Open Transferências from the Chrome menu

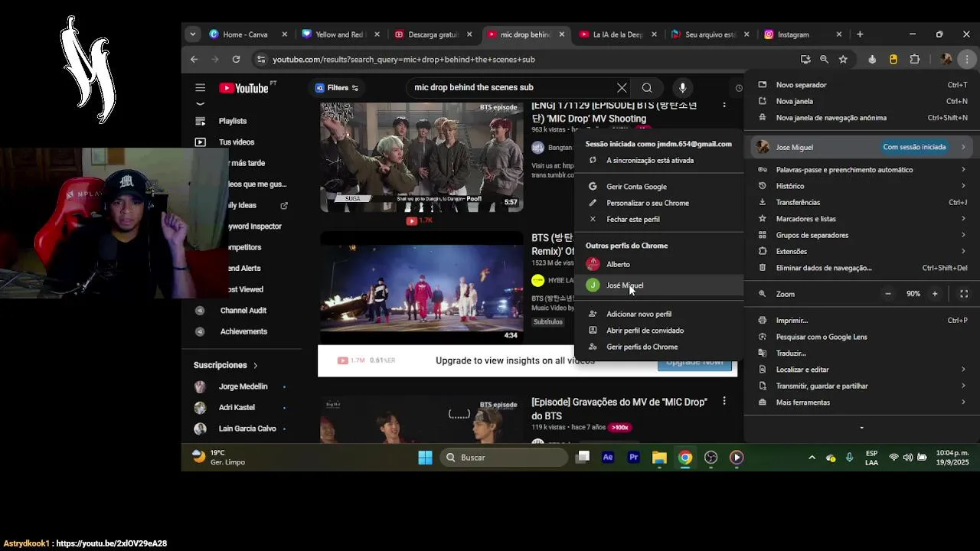861,202
